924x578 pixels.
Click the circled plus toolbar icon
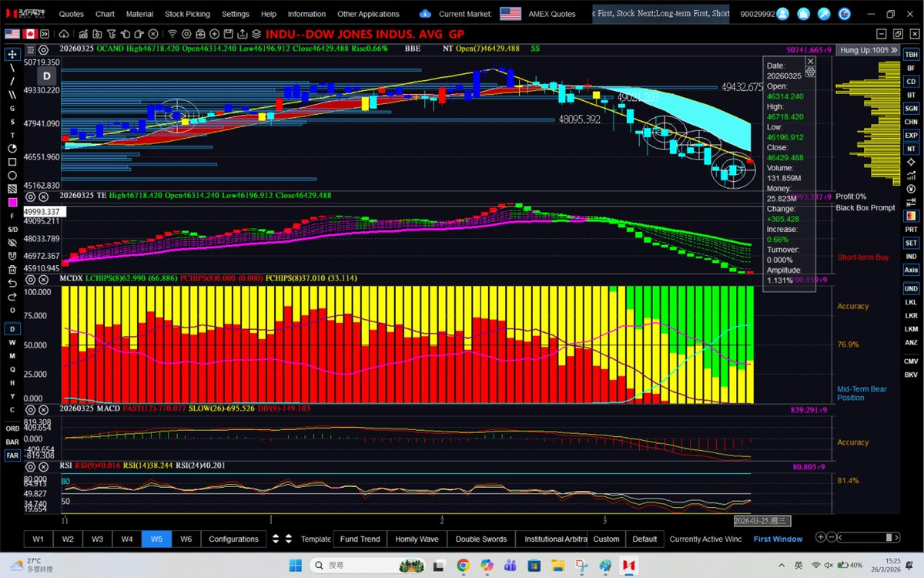tap(214, 35)
